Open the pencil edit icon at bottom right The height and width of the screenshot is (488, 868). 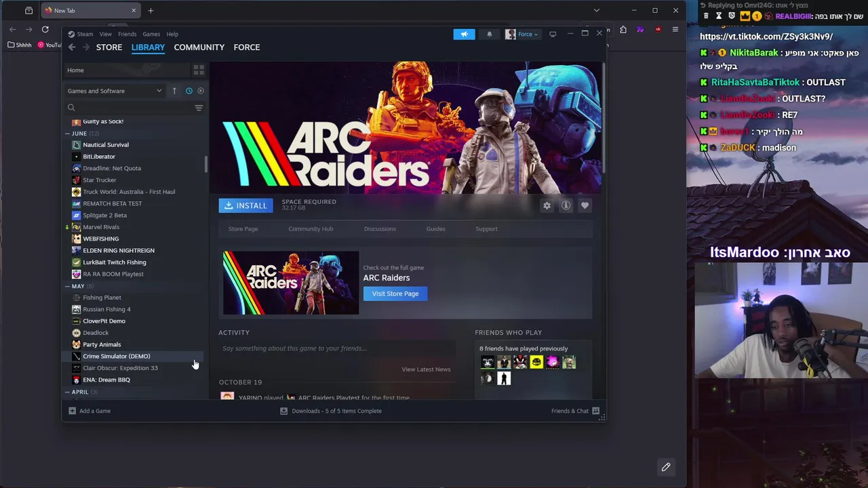pyautogui.click(x=666, y=467)
